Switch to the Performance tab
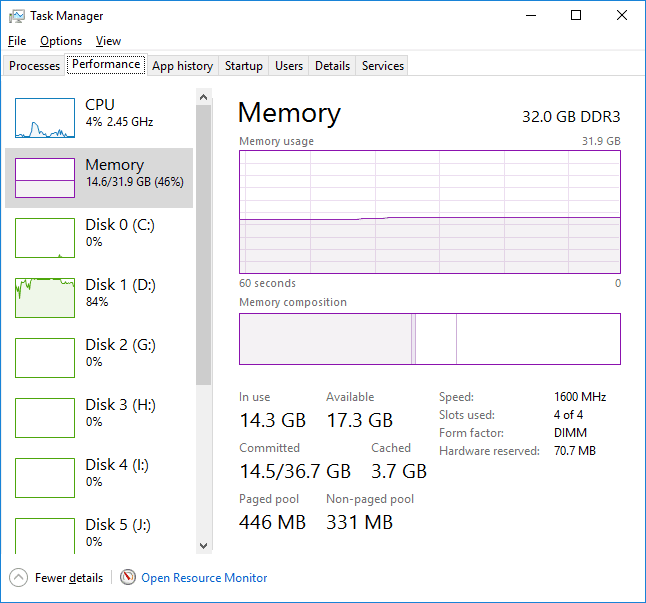Screen dimensions: 646x603 point(106,65)
